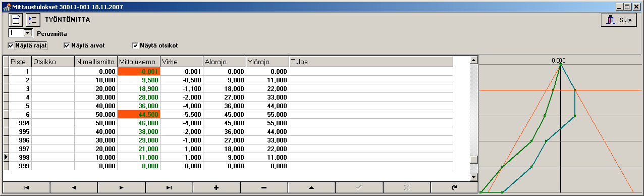Click Mittalukema value 9,500
644x196 pixels.
point(138,80)
